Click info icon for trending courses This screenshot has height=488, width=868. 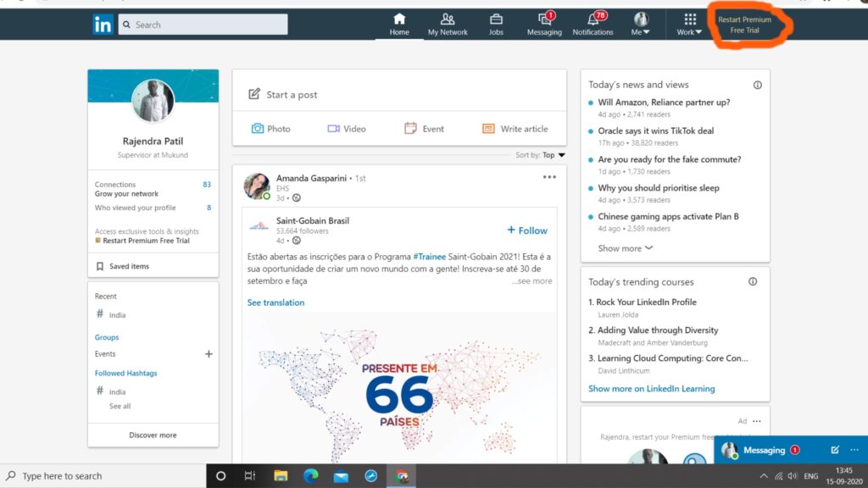click(x=753, y=281)
